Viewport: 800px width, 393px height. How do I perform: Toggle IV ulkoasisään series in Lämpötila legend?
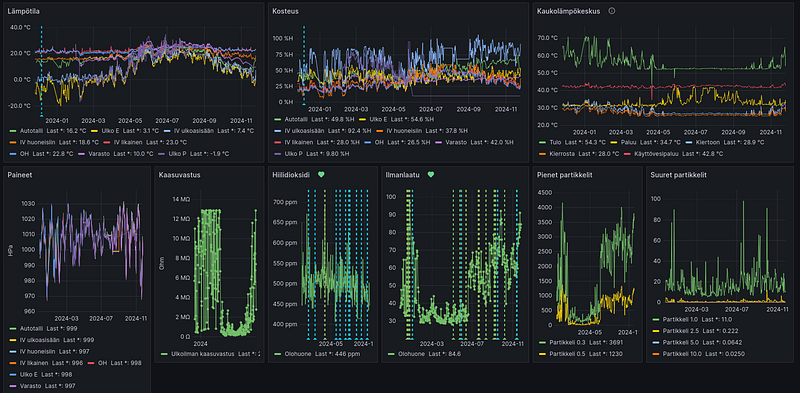click(x=193, y=131)
